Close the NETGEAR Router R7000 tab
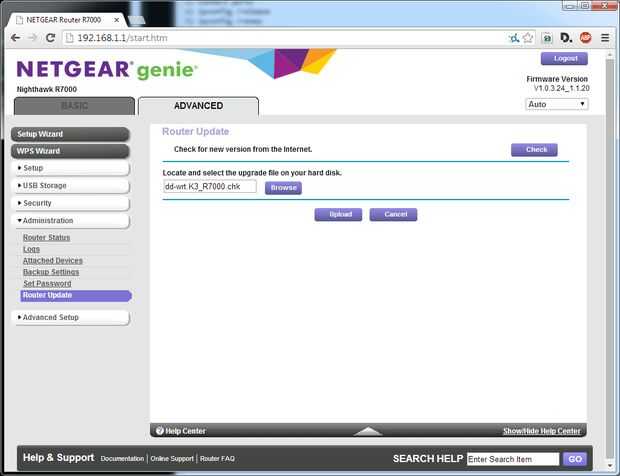 click(x=117, y=20)
